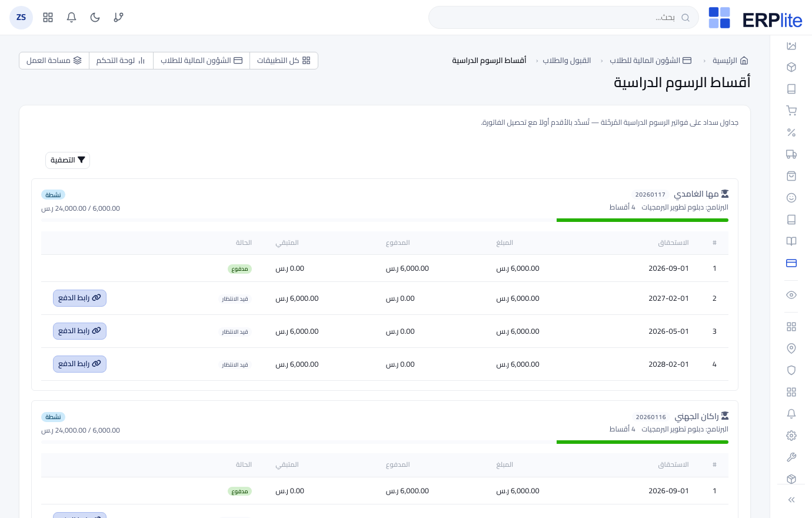The image size is (812, 518).
Task: Click the home icon in the breadcrumb
Action: [x=744, y=61]
